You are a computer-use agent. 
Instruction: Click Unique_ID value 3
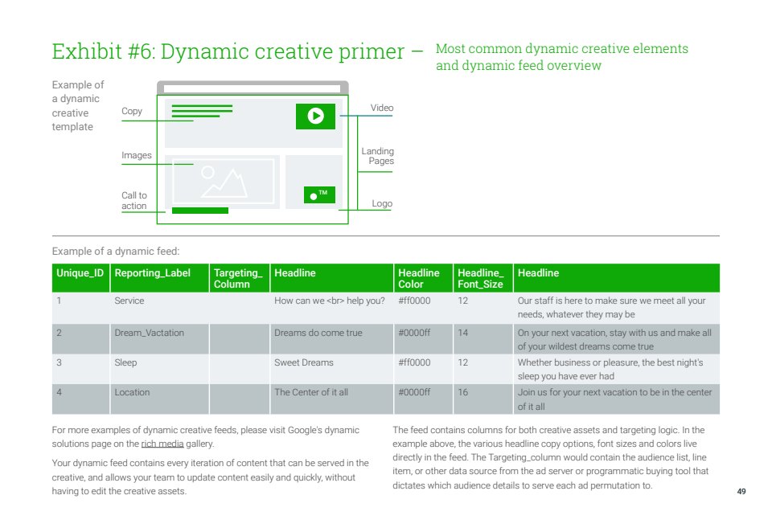[59, 362]
